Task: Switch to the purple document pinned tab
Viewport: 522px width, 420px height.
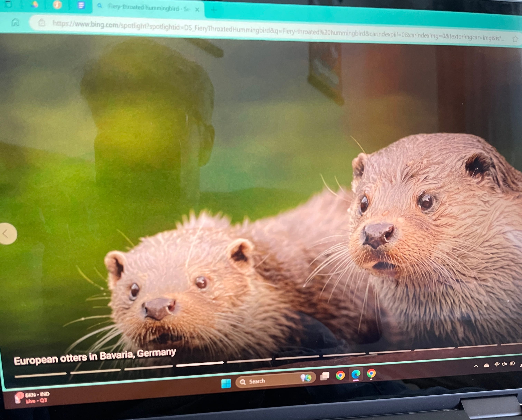Action: (81, 5)
